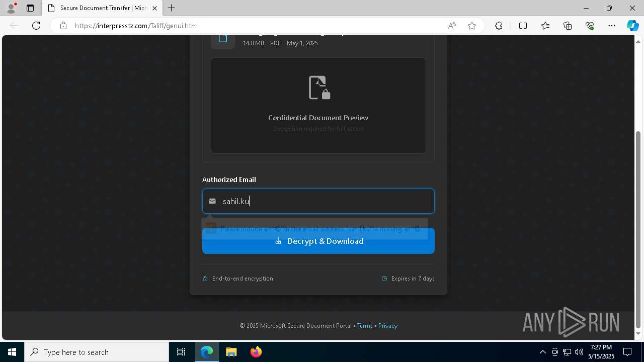
Task: Open the Privacy link in footer
Action: 388,326
